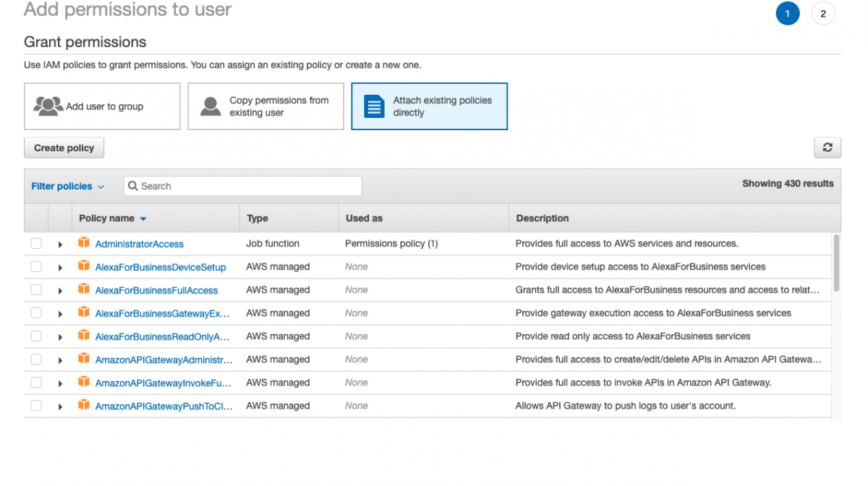The image size is (868, 486).
Task: Click the refresh policies icon
Action: tap(827, 148)
